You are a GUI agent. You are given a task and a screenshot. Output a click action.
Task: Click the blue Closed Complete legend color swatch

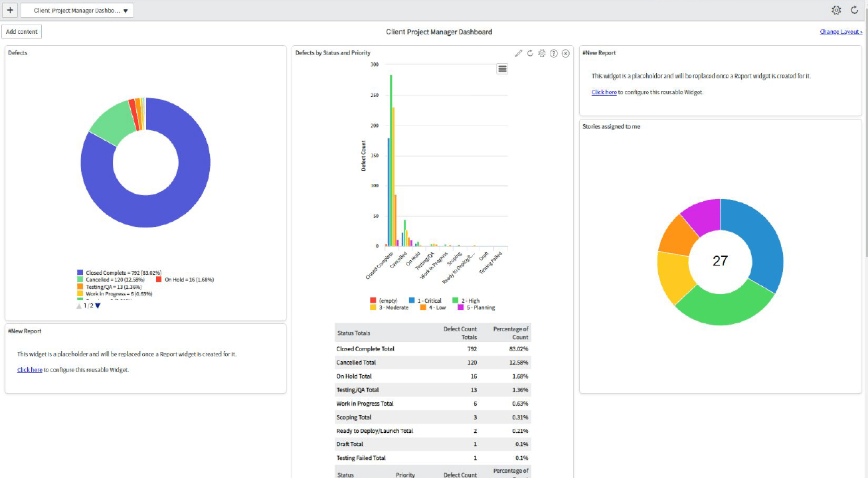(x=79, y=272)
